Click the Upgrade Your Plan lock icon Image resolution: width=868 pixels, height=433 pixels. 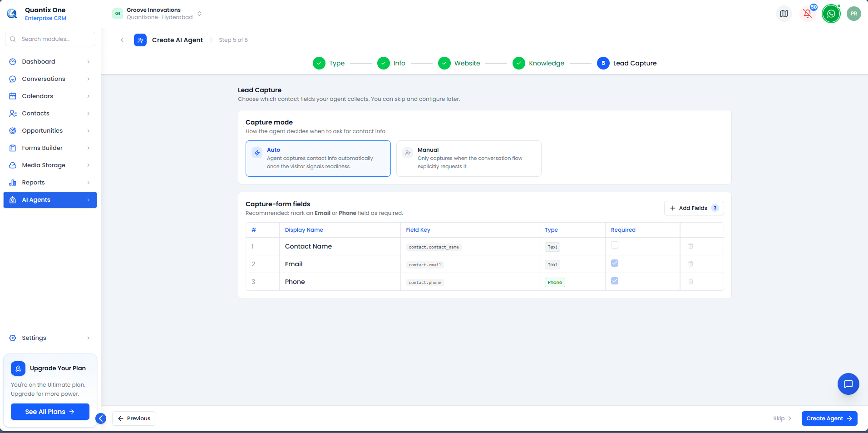(x=18, y=368)
